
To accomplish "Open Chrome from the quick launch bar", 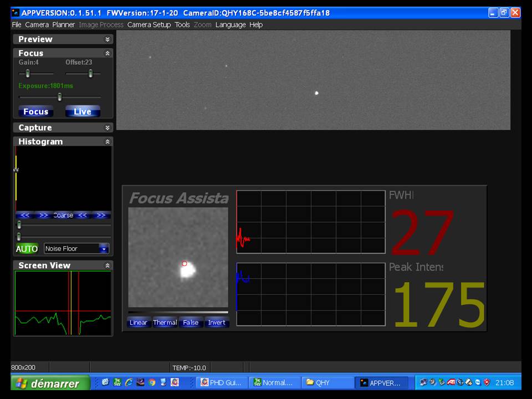I will pyautogui.click(x=152, y=382).
